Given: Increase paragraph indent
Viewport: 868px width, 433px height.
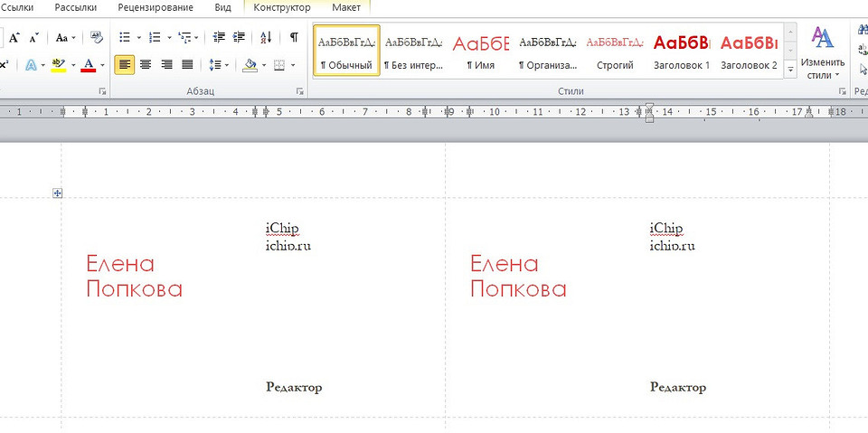Looking at the screenshot, I should click(239, 38).
